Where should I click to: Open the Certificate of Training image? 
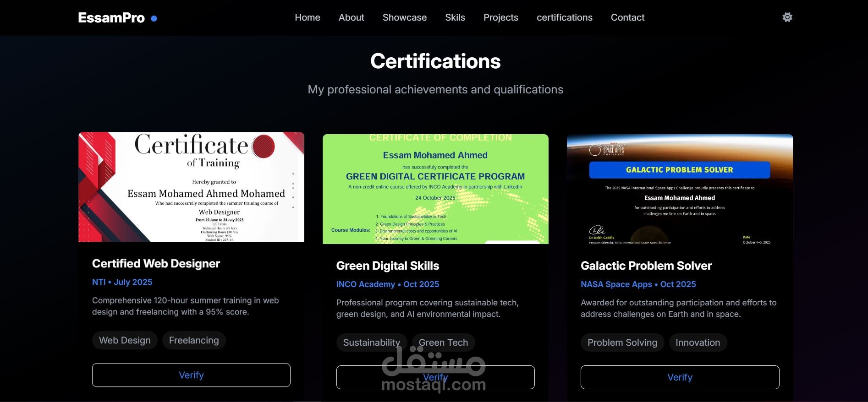(191, 187)
